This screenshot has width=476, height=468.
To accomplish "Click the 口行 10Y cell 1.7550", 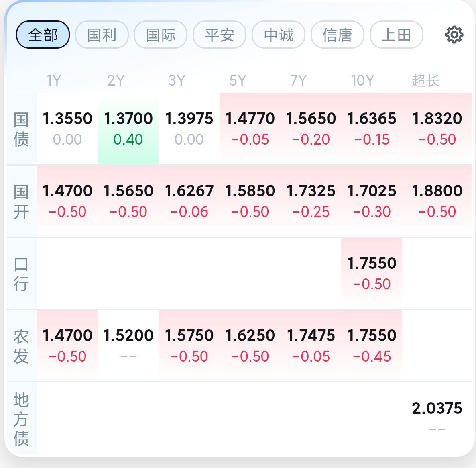I will pyautogui.click(x=372, y=274).
